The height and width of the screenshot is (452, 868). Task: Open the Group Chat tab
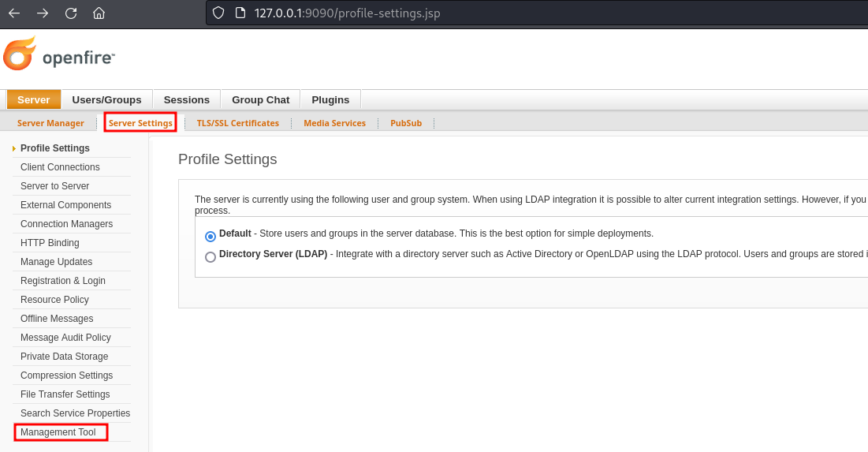click(260, 99)
